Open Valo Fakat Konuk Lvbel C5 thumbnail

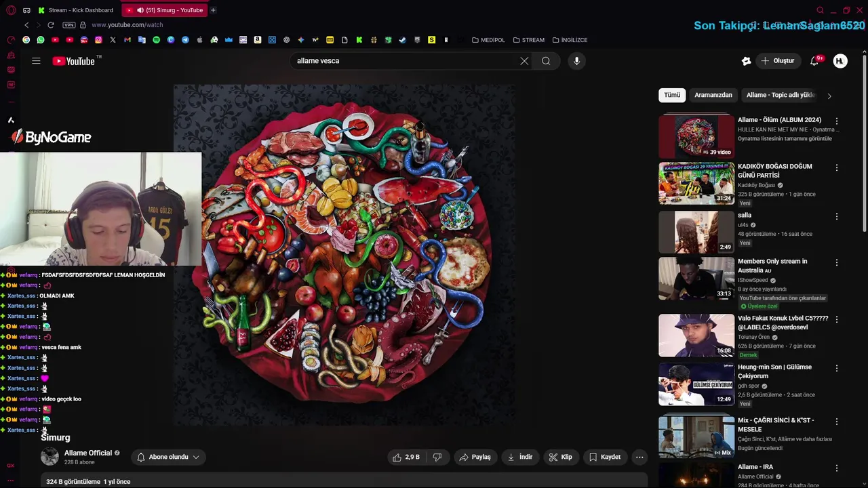pyautogui.click(x=696, y=335)
